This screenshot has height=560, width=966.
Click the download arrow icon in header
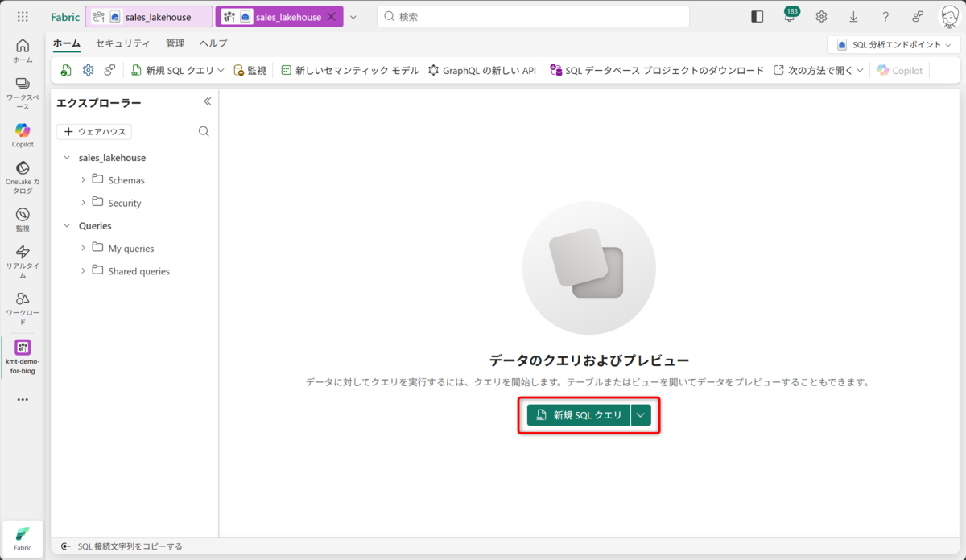(x=853, y=16)
